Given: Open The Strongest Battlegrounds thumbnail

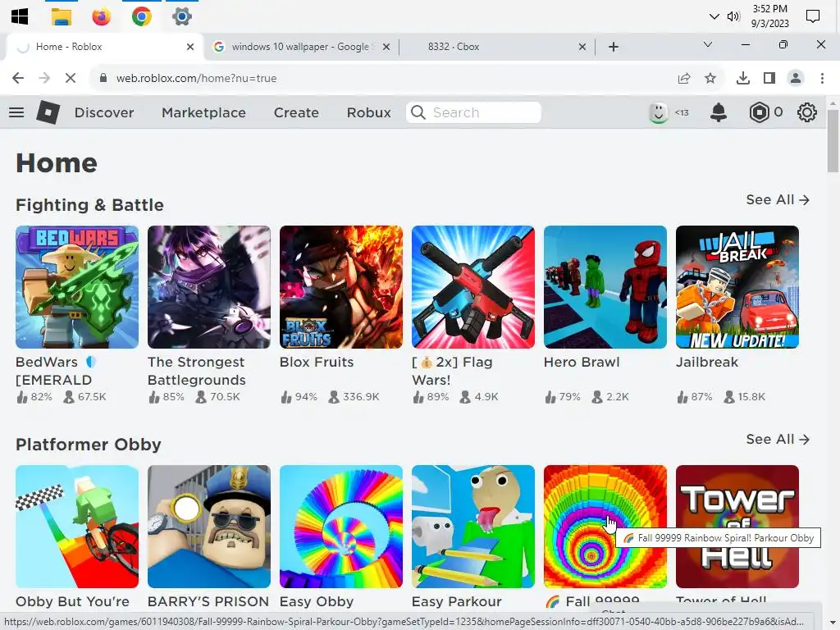Looking at the screenshot, I should 209,287.
